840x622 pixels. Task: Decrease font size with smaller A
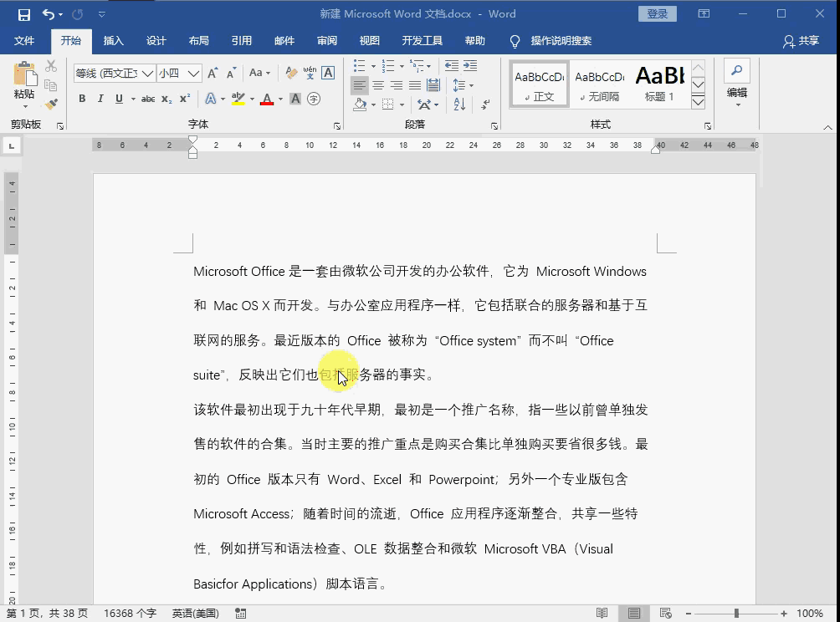click(232, 73)
